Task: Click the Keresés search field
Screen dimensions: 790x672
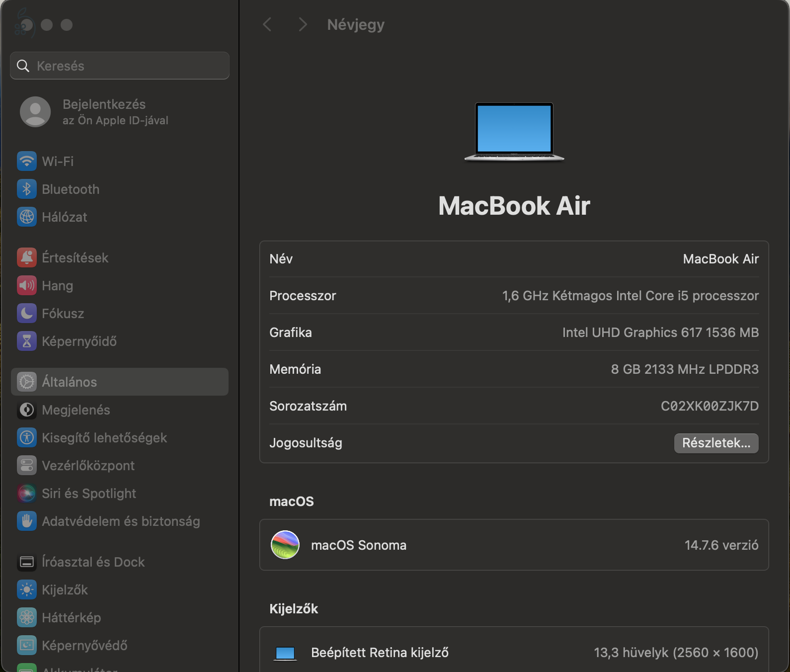Action: pos(120,66)
